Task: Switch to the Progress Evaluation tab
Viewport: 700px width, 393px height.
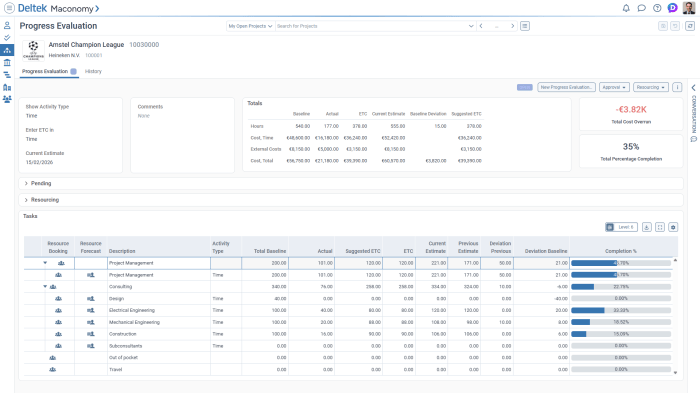Action: coord(49,71)
